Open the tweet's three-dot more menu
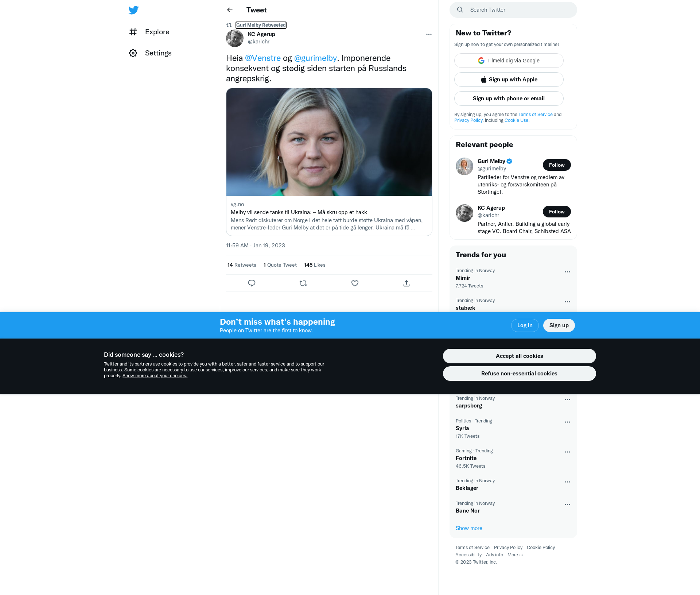700x595 pixels. 429,34
